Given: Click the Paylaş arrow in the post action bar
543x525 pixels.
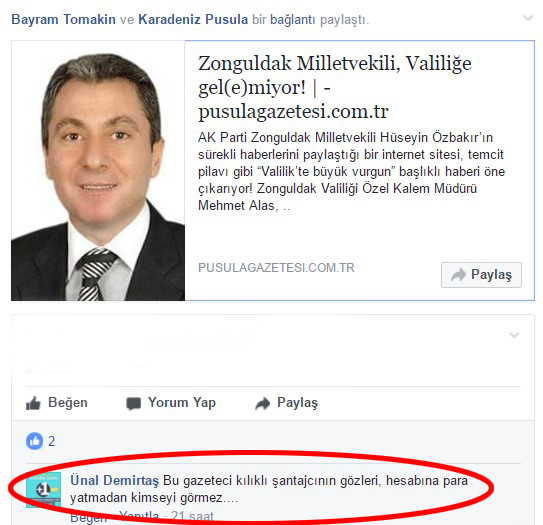Looking at the screenshot, I should (x=262, y=403).
